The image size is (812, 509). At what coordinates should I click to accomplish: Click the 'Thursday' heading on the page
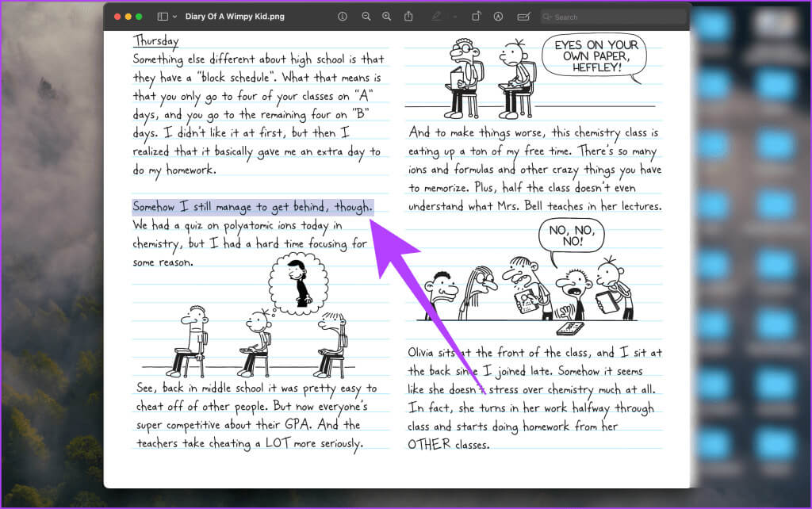(156, 41)
